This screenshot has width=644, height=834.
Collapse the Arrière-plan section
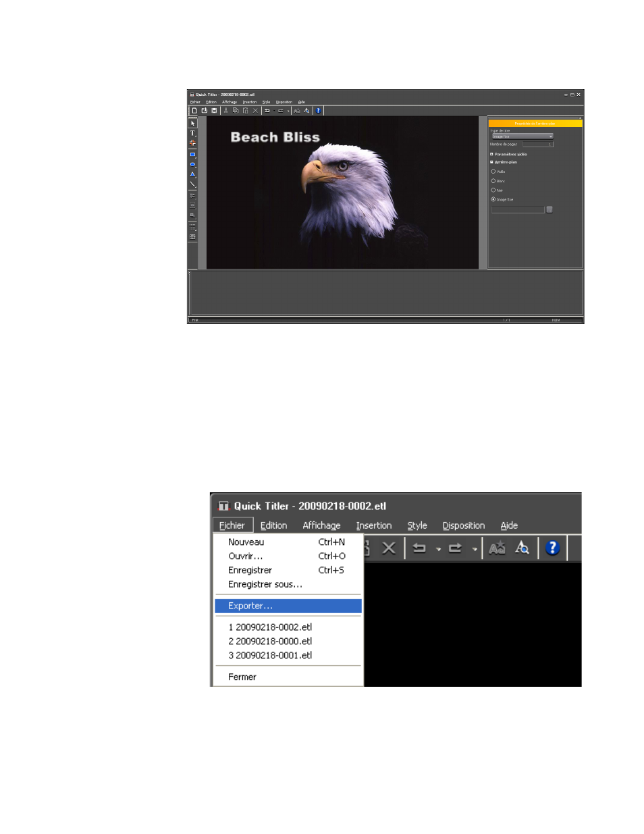[x=491, y=162]
